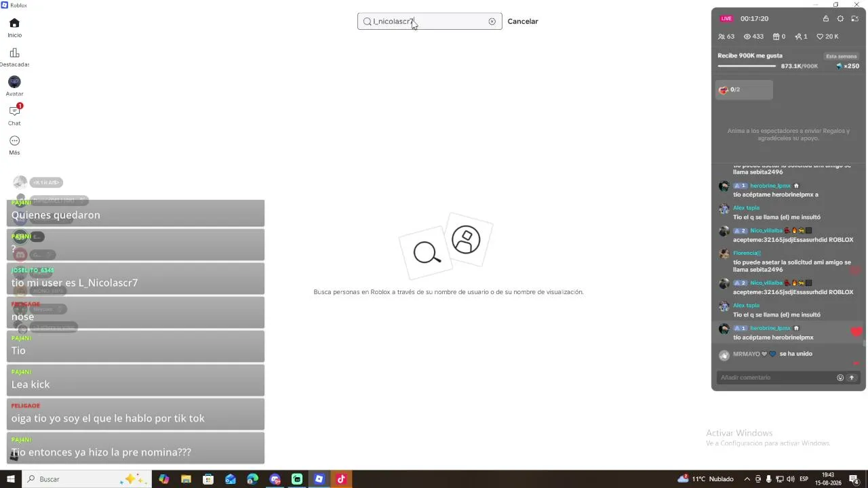Open clock and calendar 19:43
Screen dimensions: 868x488
coord(828,479)
